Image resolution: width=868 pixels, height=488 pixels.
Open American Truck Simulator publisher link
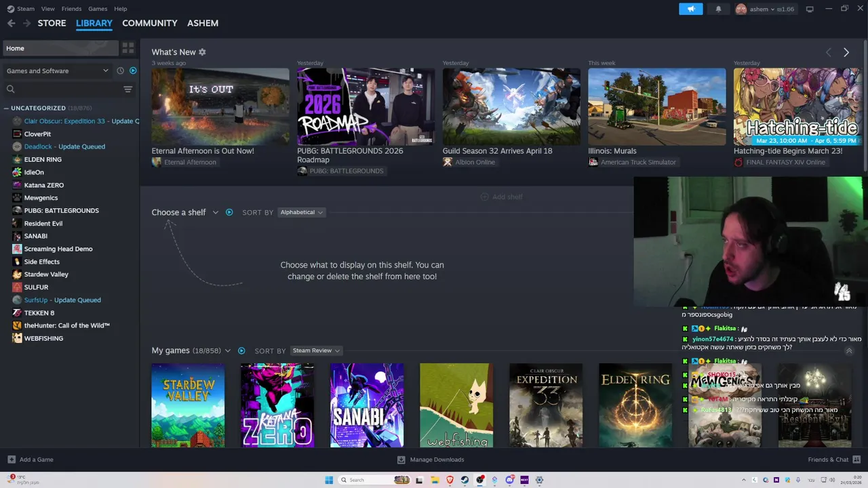pos(638,162)
